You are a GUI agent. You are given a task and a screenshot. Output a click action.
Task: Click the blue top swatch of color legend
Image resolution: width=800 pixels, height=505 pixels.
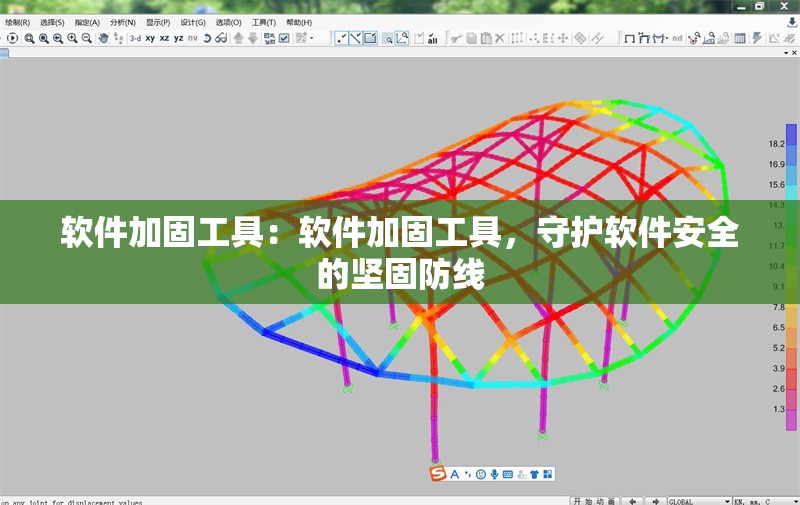click(791, 135)
